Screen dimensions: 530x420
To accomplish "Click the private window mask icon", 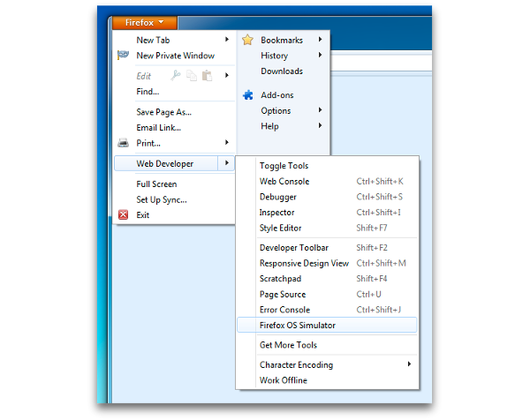I will pos(123,56).
